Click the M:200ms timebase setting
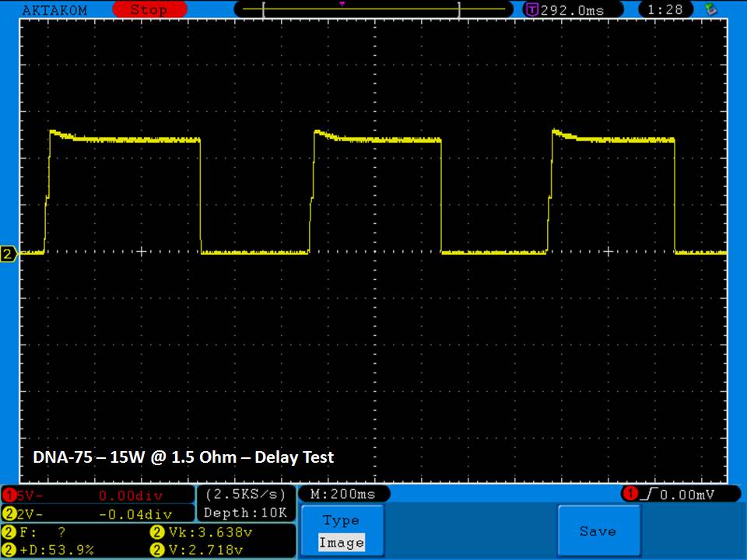This screenshot has height=560, width=747. [343, 494]
